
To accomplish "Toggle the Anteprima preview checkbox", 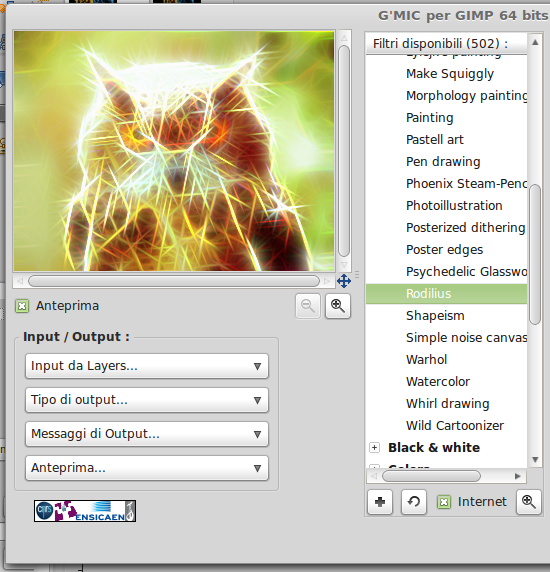I will 22,306.
